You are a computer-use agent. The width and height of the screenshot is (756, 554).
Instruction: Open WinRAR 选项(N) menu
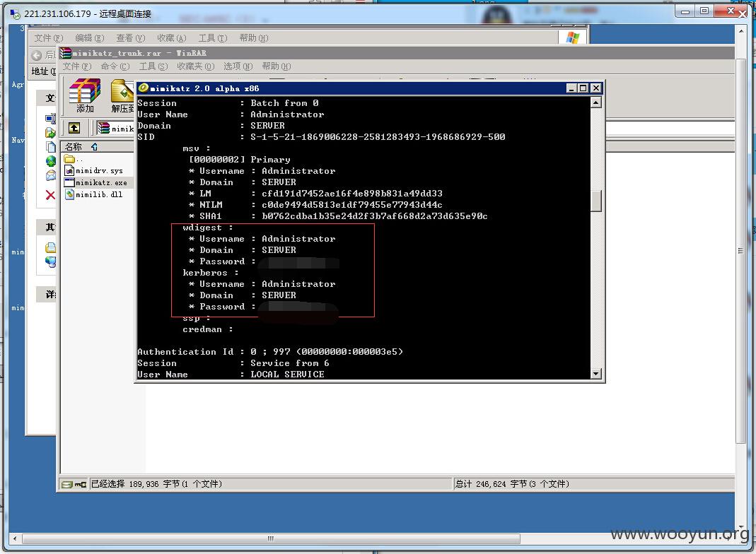point(238,66)
